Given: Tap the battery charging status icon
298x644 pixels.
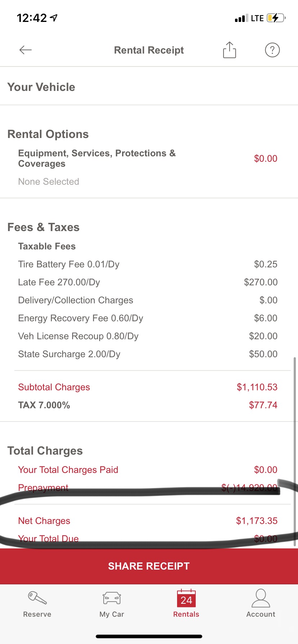Looking at the screenshot, I should coord(276,18).
